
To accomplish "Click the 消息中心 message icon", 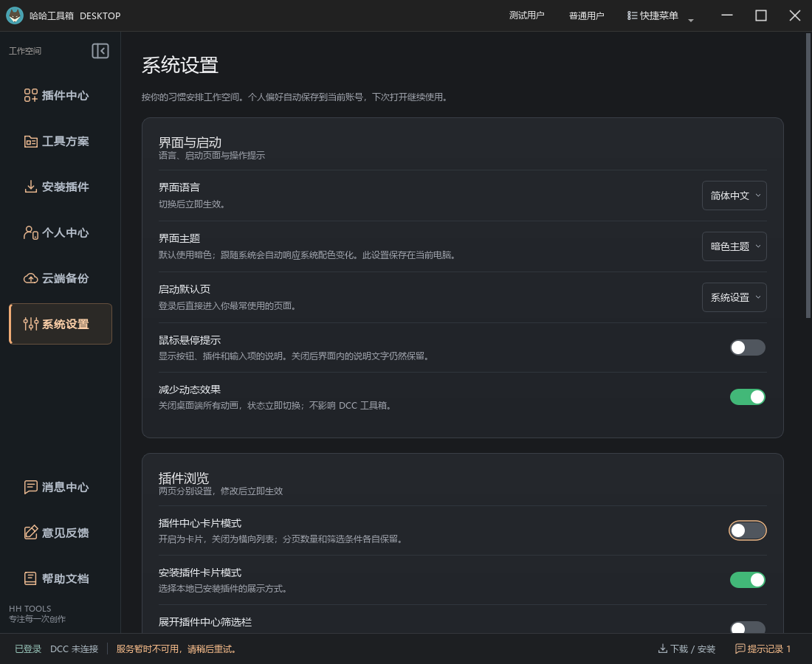I will 30,487.
